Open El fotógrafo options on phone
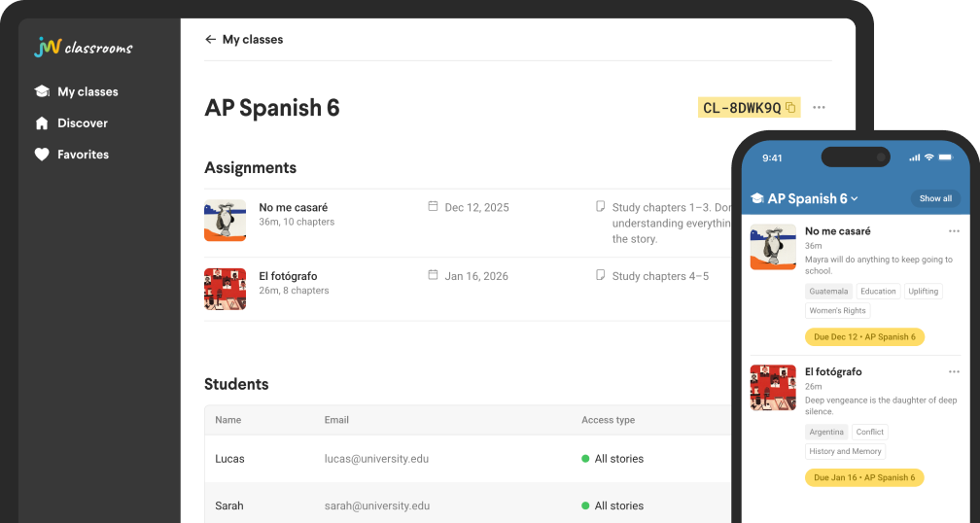 pos(954,371)
